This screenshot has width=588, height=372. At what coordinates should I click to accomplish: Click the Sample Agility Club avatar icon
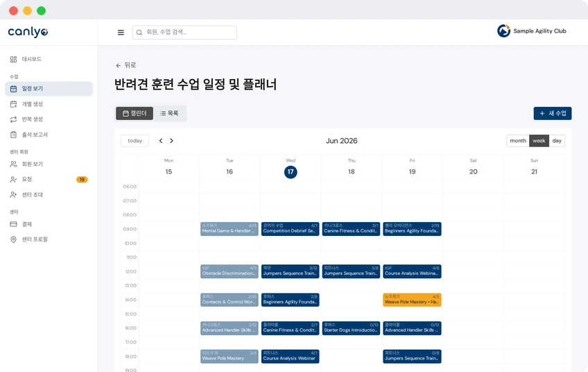pyautogui.click(x=503, y=31)
